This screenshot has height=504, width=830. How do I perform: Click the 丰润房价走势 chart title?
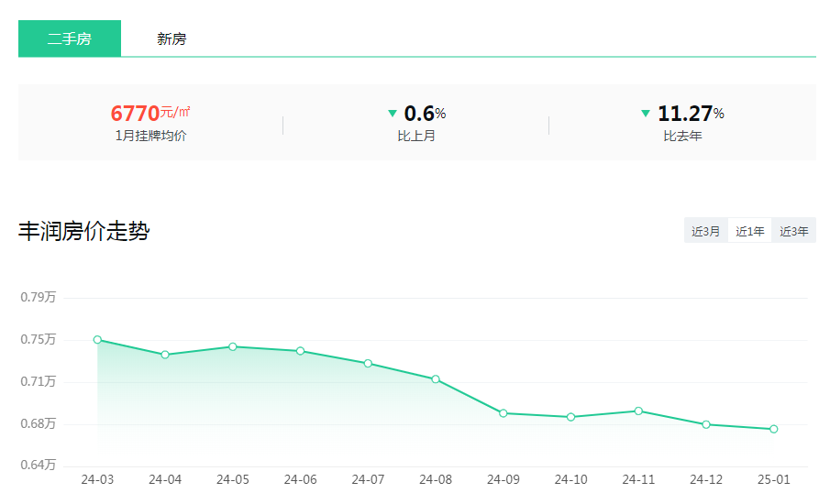click(x=83, y=232)
